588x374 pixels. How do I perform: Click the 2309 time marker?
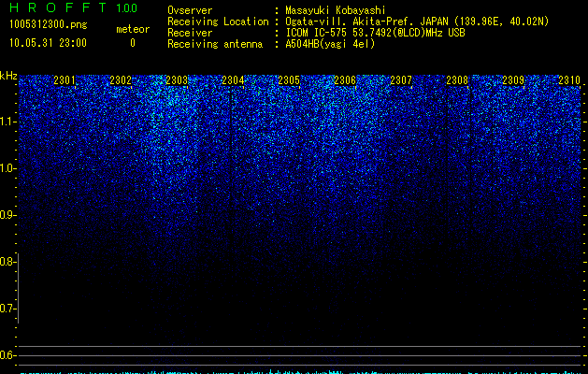(x=513, y=80)
